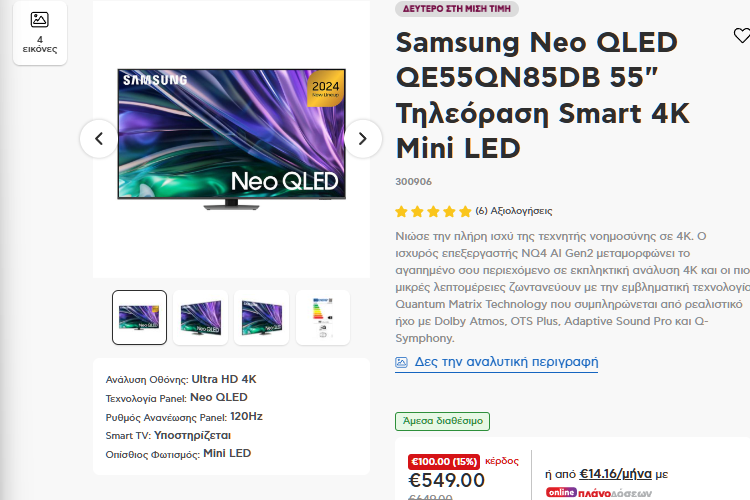Select the third product thumbnail
750x500 pixels.
click(x=262, y=317)
